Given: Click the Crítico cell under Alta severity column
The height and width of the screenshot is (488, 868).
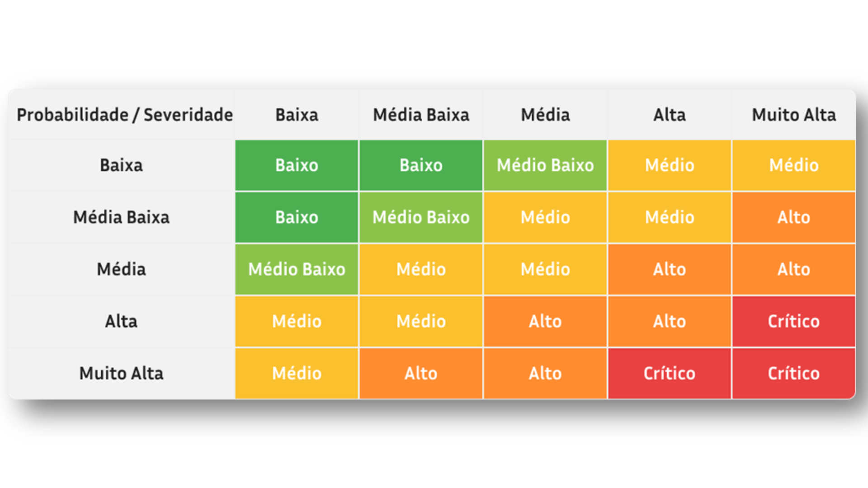Looking at the screenshot, I should coord(669,373).
